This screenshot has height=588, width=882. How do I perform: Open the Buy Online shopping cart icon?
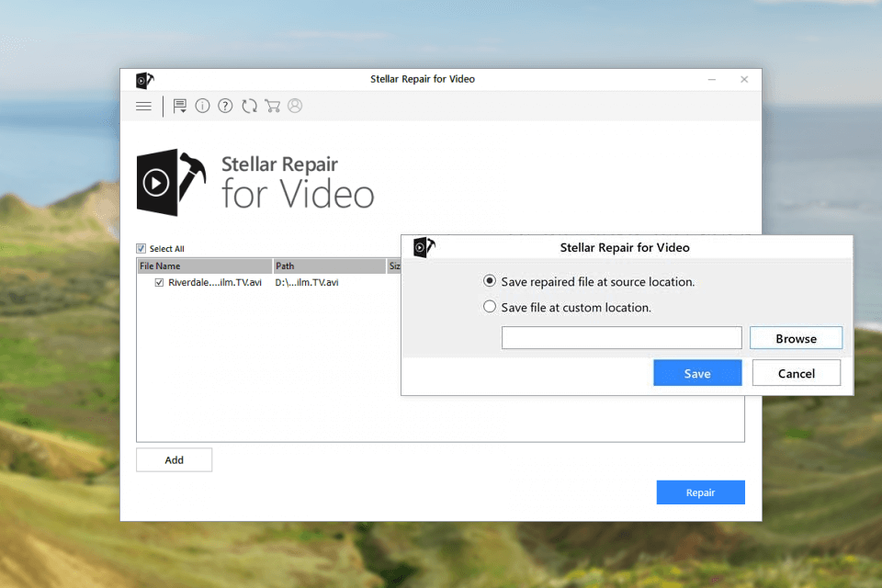click(272, 106)
